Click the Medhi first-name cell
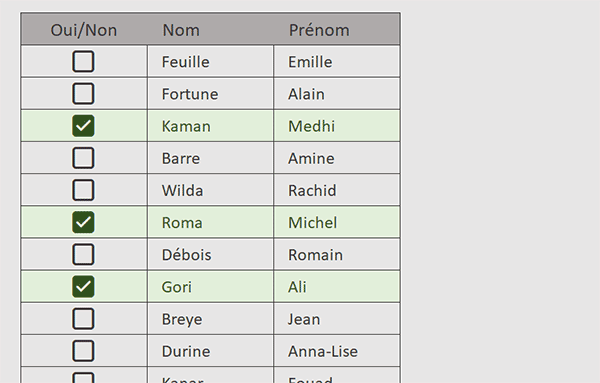The height and width of the screenshot is (383, 600). (x=337, y=126)
